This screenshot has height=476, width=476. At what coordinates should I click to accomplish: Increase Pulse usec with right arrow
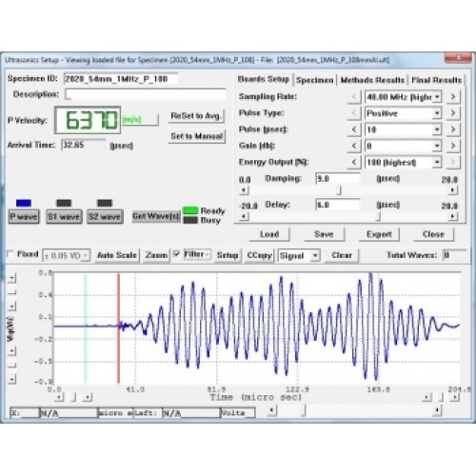[x=453, y=129]
